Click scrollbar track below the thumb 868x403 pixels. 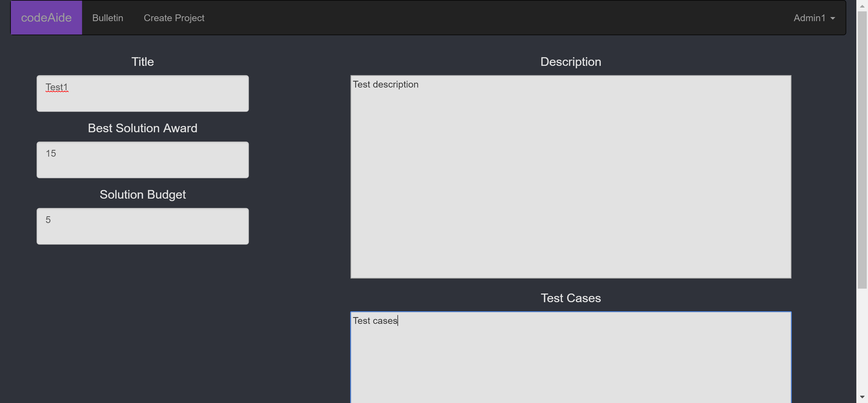pyautogui.click(x=862, y=340)
